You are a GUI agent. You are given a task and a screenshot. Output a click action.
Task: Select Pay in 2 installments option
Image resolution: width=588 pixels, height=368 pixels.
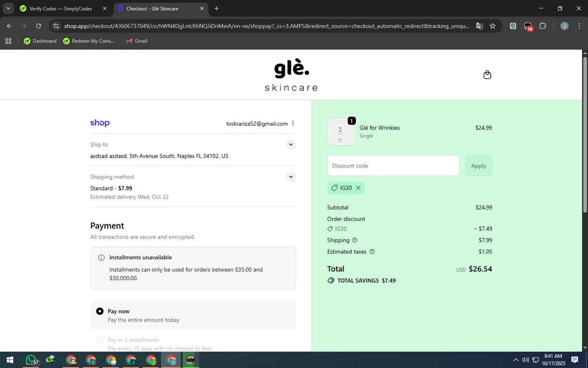pos(100,340)
